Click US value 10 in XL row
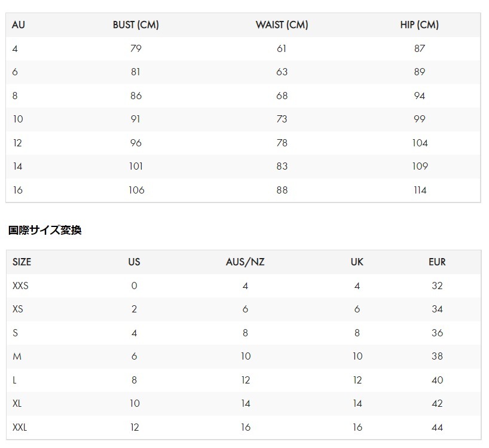 tap(135, 403)
